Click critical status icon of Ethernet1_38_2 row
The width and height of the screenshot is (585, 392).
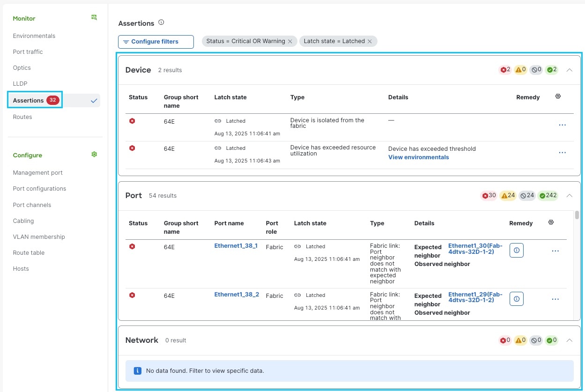tap(132, 295)
